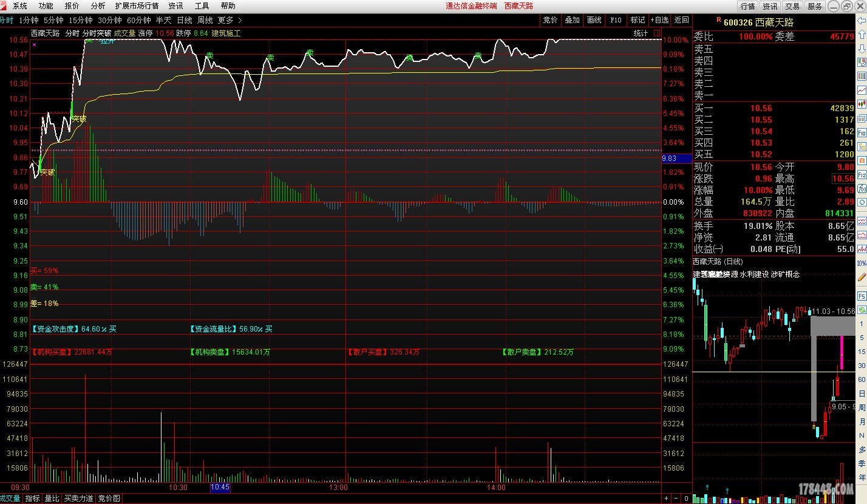Open the f(x) formula icon
Viewport: 867px width, 504px height.
click(862, 188)
